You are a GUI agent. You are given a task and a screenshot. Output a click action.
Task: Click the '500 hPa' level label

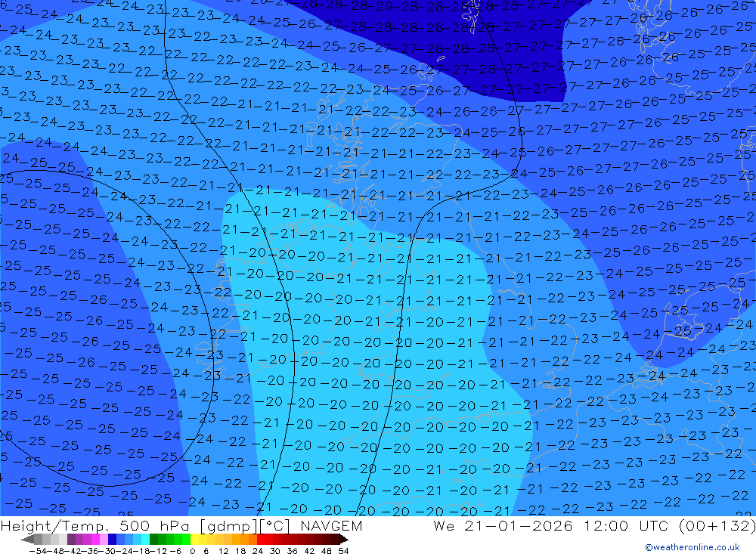tap(155, 525)
